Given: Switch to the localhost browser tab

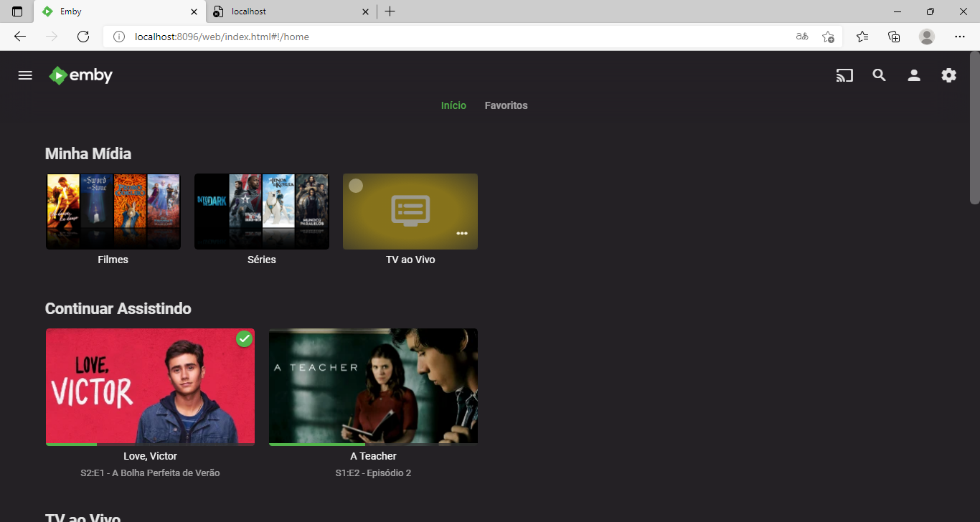Looking at the screenshot, I should click(x=292, y=11).
